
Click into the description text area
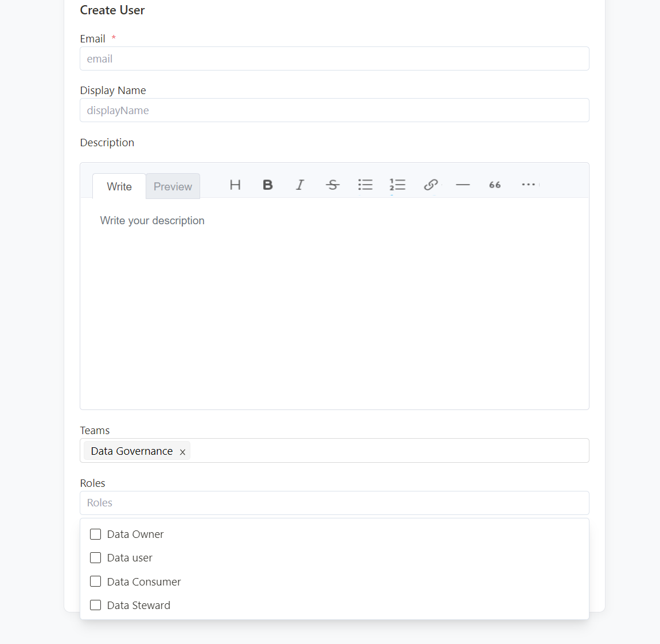334,303
